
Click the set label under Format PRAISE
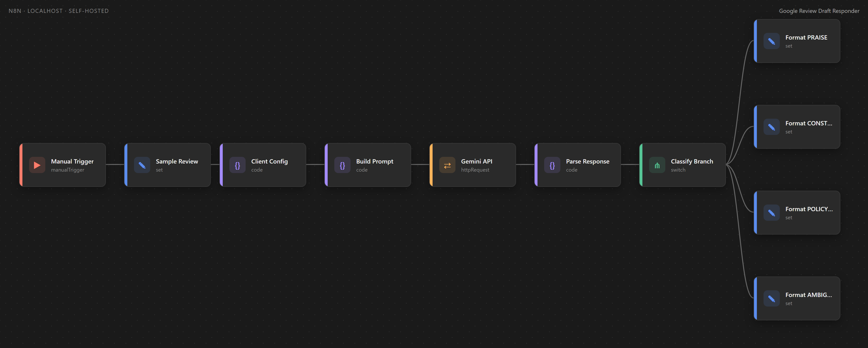789,46
